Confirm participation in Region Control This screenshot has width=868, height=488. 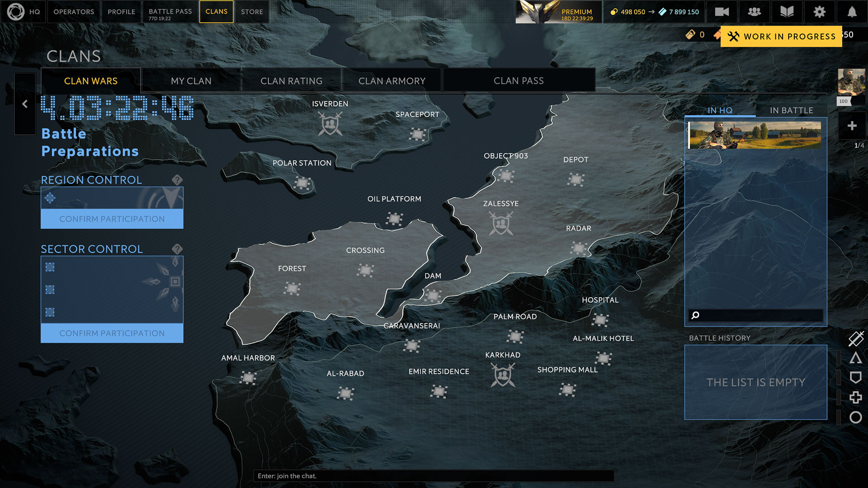(112, 219)
